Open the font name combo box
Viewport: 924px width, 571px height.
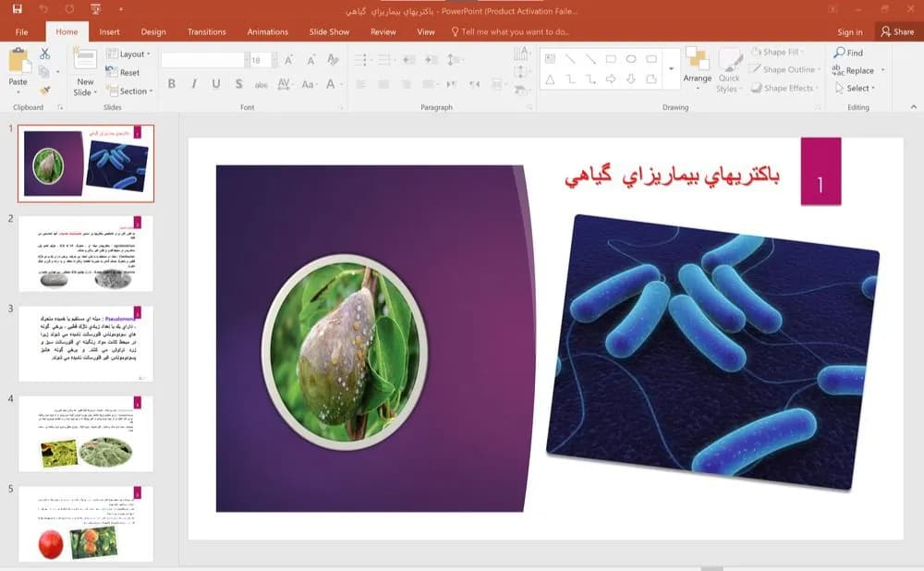(205, 59)
